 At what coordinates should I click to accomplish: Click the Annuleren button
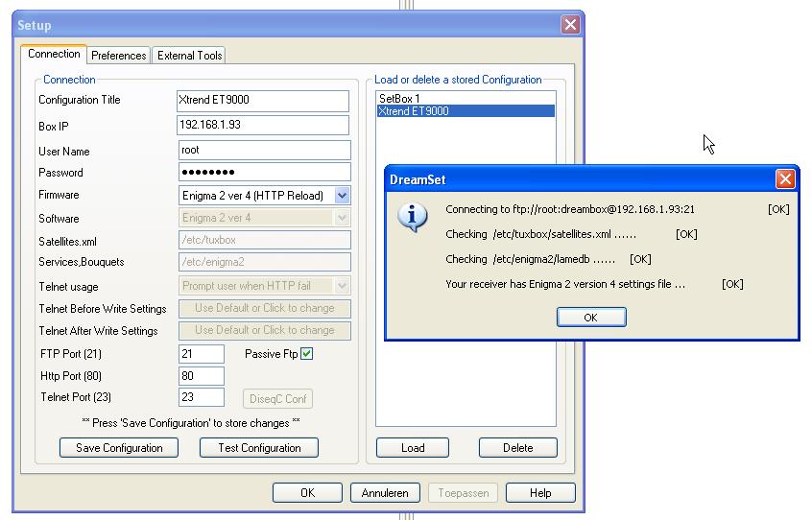(385, 492)
